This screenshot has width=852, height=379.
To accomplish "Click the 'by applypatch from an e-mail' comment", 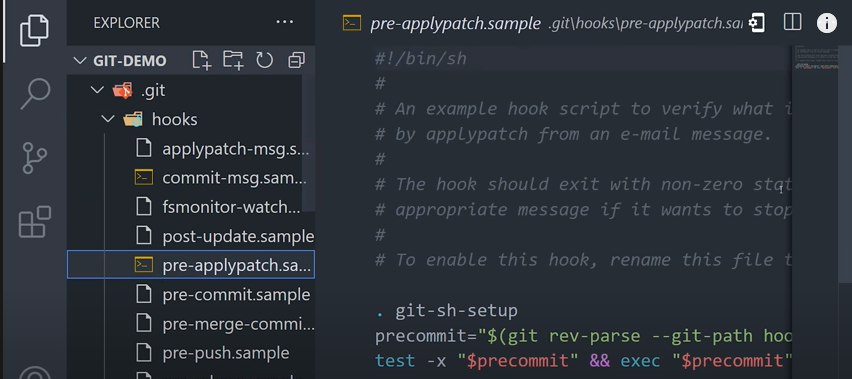I will [573, 134].
